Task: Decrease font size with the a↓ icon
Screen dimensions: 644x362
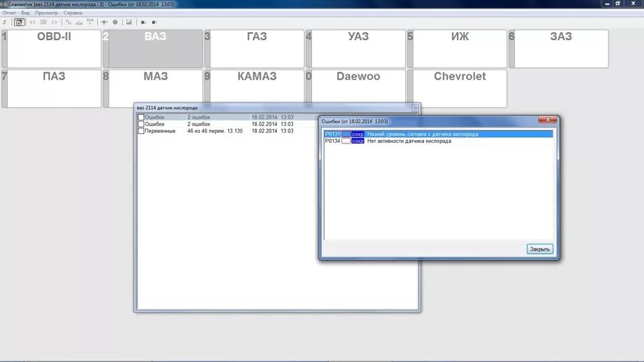Action: pyautogui.click(x=144, y=22)
